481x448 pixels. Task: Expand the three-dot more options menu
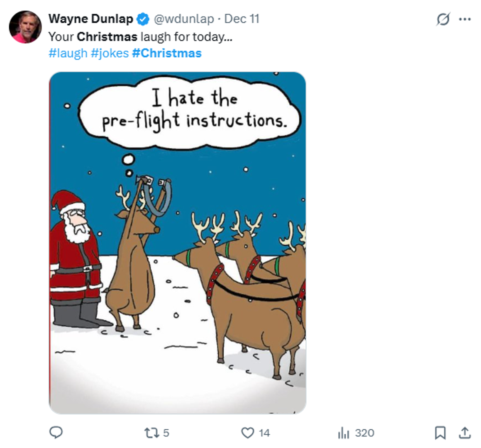[465, 19]
